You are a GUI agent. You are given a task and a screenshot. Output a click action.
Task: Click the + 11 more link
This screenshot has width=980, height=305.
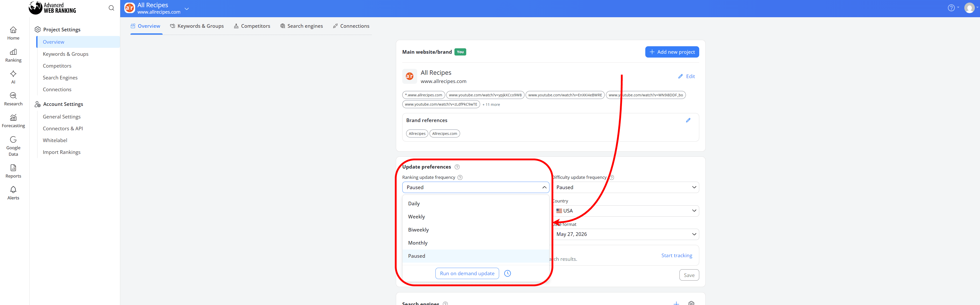click(491, 105)
